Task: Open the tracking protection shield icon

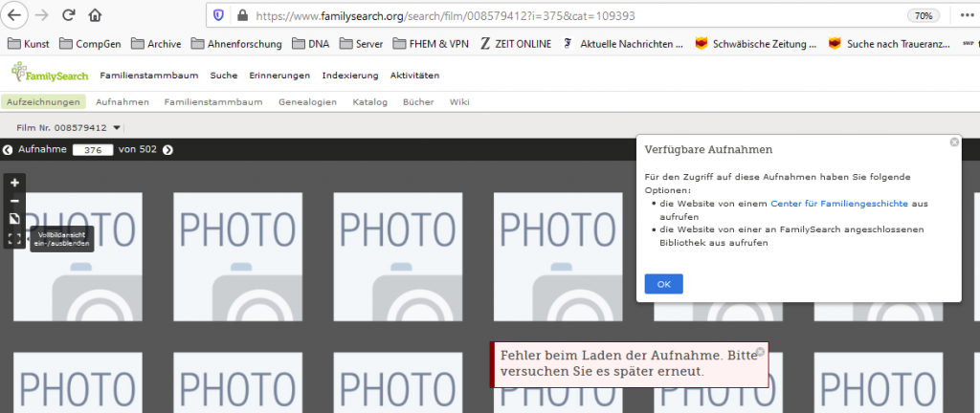Action: (218, 15)
